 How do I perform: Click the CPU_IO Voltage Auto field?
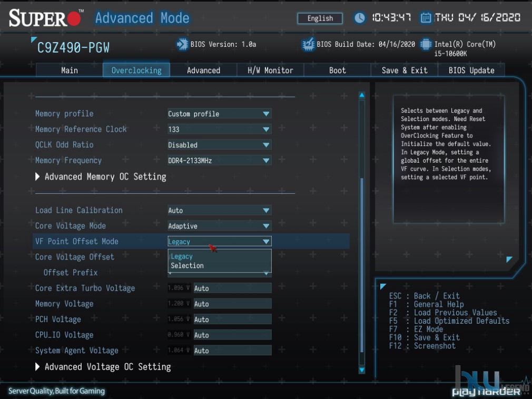232,335
